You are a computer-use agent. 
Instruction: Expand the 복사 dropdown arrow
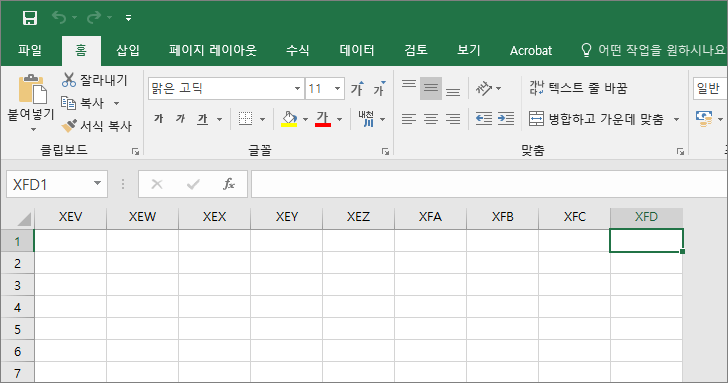tap(117, 103)
